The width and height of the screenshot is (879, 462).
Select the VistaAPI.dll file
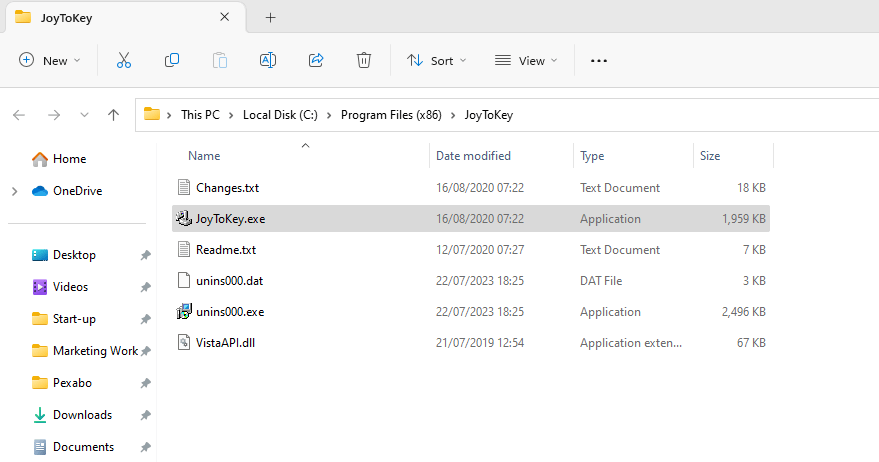point(471,343)
